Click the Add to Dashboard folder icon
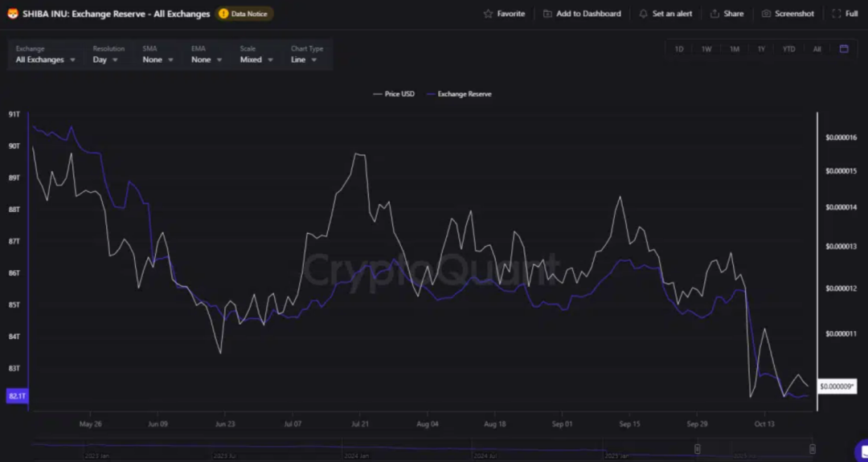Viewport: 868px width, 462px height. click(x=547, y=14)
